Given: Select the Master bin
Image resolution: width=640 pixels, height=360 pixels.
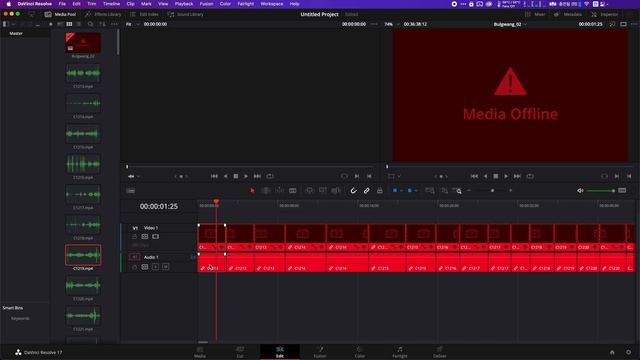Looking at the screenshot, I should point(16,33).
